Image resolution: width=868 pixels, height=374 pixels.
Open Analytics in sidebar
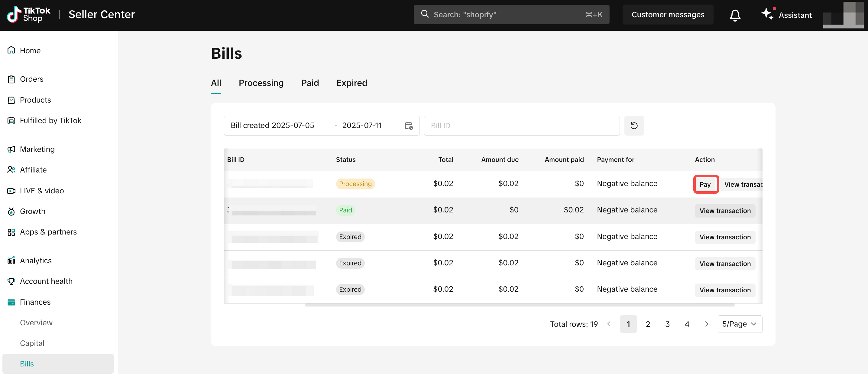coord(35,260)
